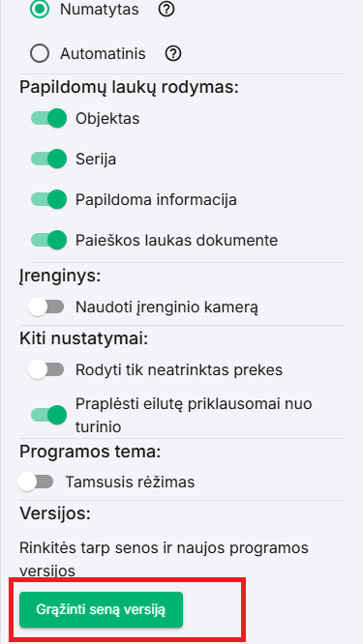This screenshot has width=363, height=644.
Task: Enable Naudoti įrenginio kamerą switch
Action: point(46,307)
